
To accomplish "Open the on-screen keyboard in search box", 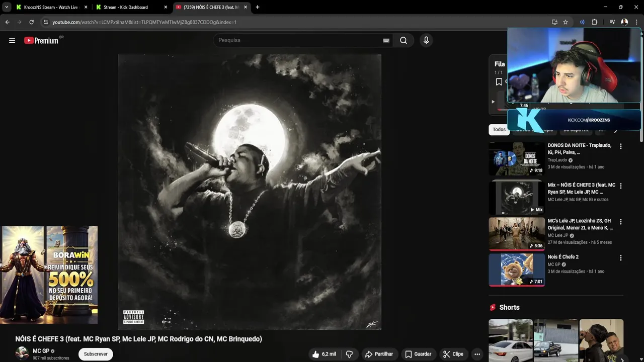I will point(386,40).
